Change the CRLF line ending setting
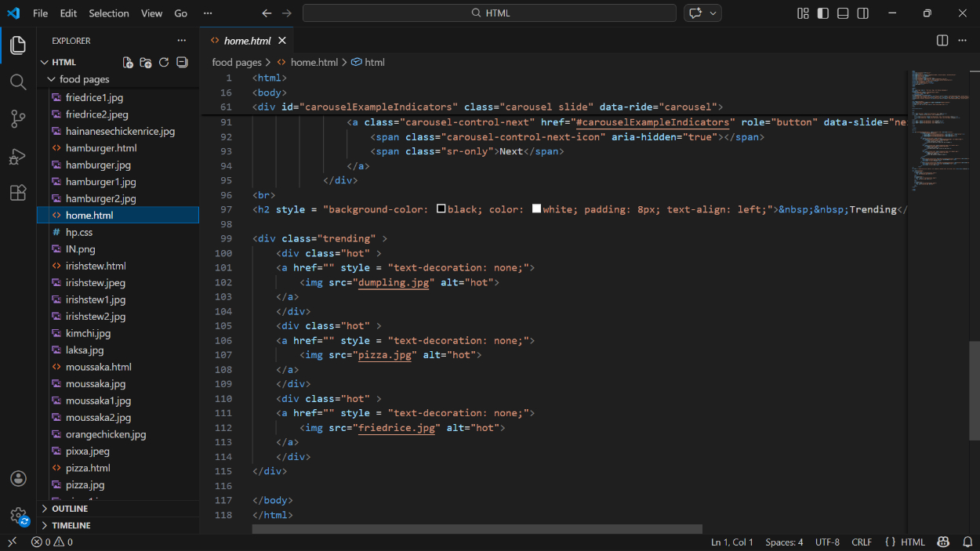This screenshot has width=980, height=551. click(862, 542)
